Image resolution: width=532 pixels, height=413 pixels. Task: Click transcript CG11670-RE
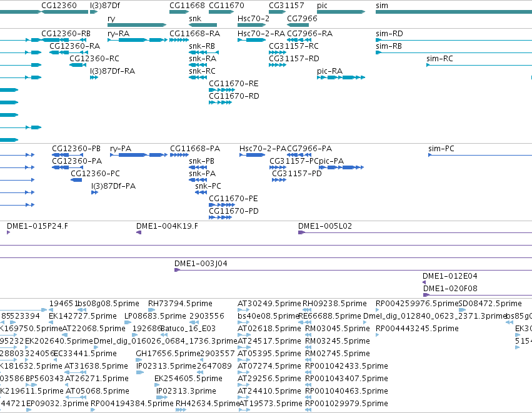[222, 90]
